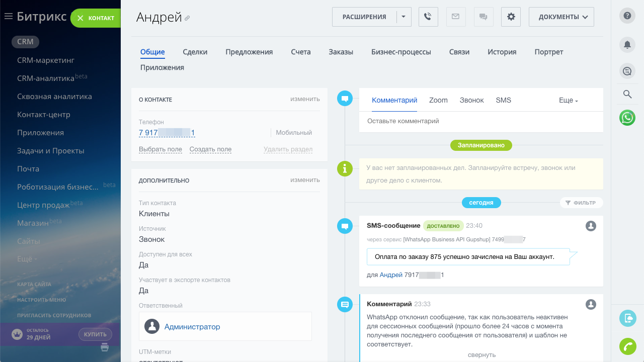Select the Заказы tab
Screen dimensions: 644x362
click(x=341, y=52)
